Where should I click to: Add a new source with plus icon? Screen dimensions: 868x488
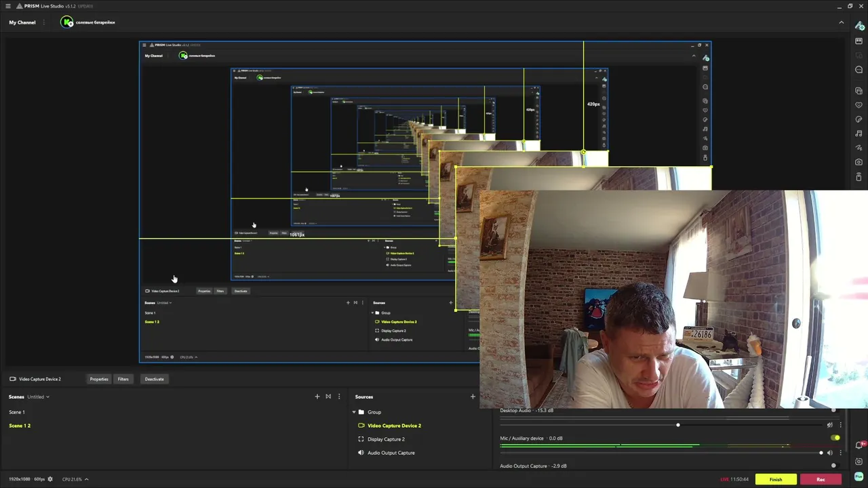(x=473, y=396)
